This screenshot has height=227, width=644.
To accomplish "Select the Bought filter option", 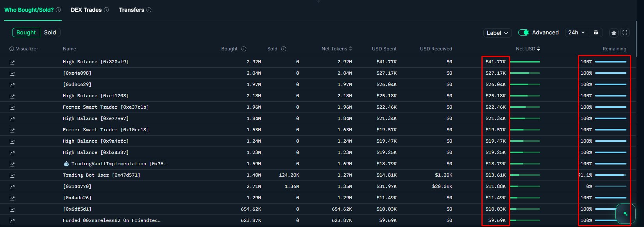I will 26,32.
